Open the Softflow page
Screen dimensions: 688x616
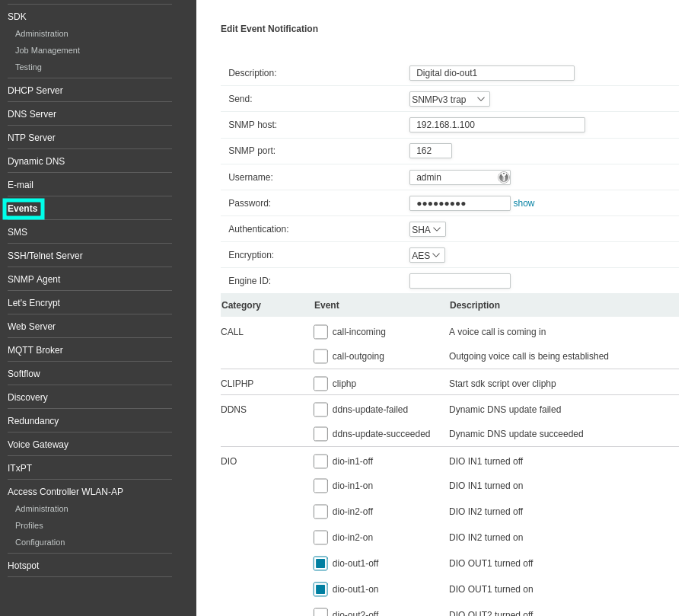pyautogui.click(x=24, y=374)
